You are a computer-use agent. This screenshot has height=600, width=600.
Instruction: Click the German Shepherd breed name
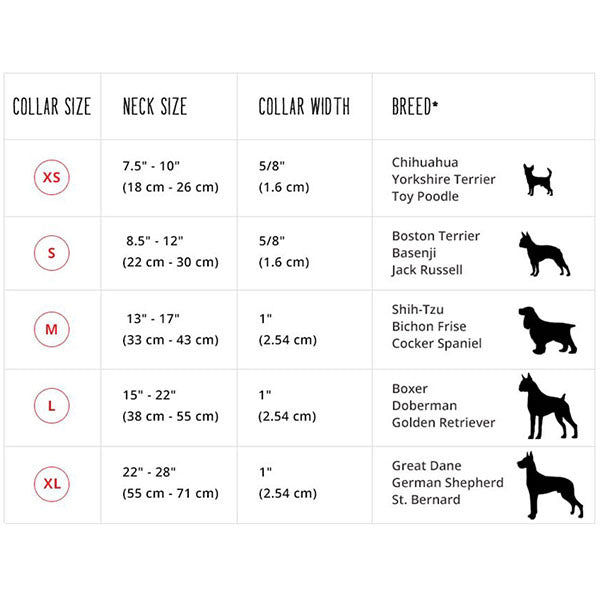[x=447, y=483]
